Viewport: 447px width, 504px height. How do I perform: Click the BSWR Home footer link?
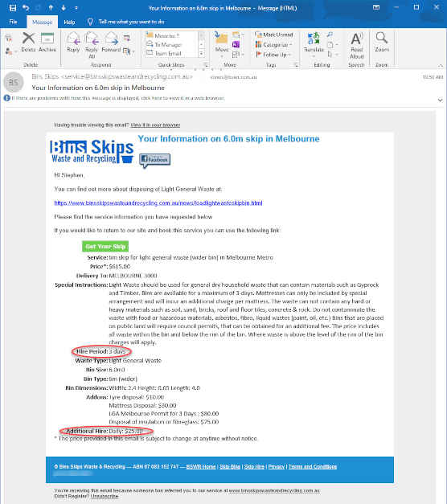pos(201,467)
